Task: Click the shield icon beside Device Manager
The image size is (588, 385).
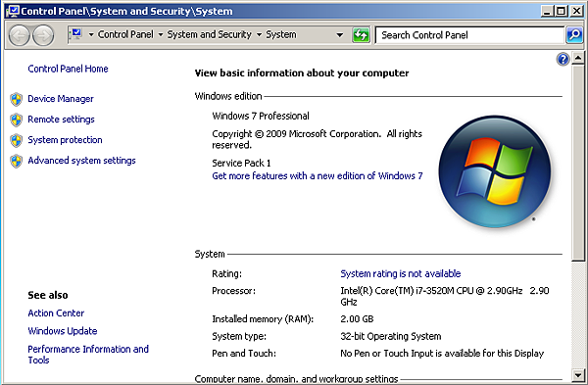Action: coord(16,99)
